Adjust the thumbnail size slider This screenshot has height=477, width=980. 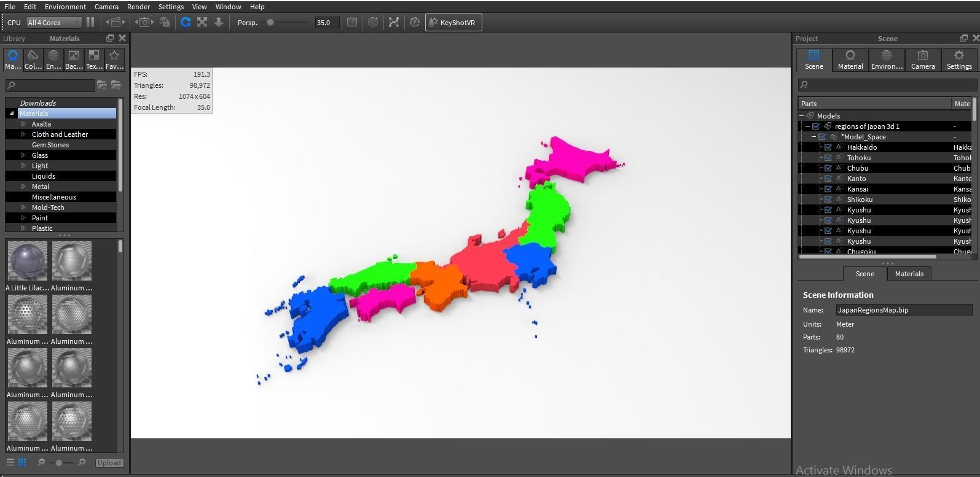[x=59, y=462]
